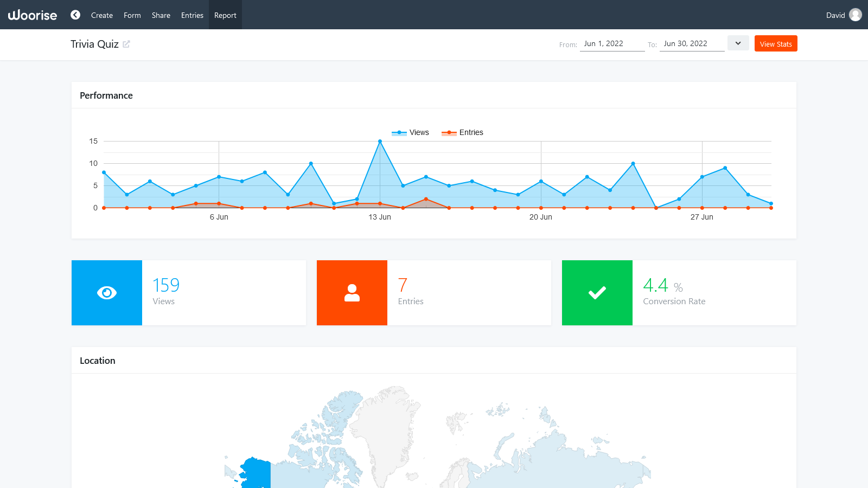Open the date range preset dropdown
This screenshot has height=488, width=868.
point(738,43)
